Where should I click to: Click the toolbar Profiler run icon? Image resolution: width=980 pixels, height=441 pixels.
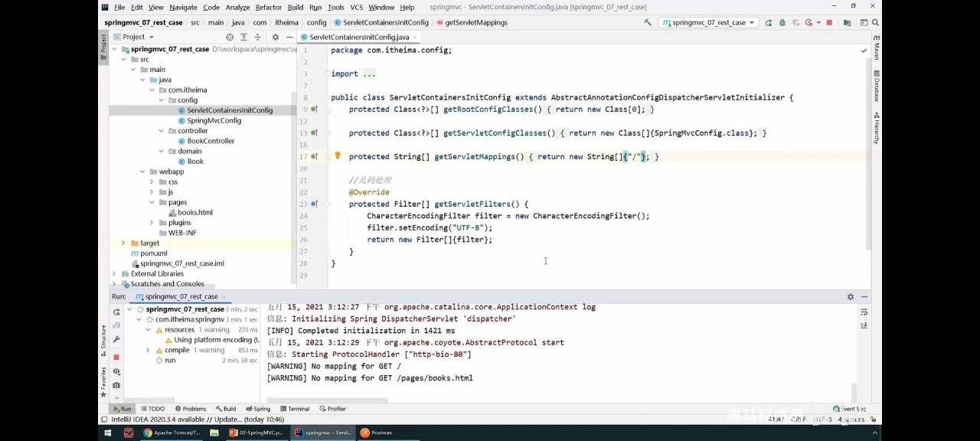(808, 23)
